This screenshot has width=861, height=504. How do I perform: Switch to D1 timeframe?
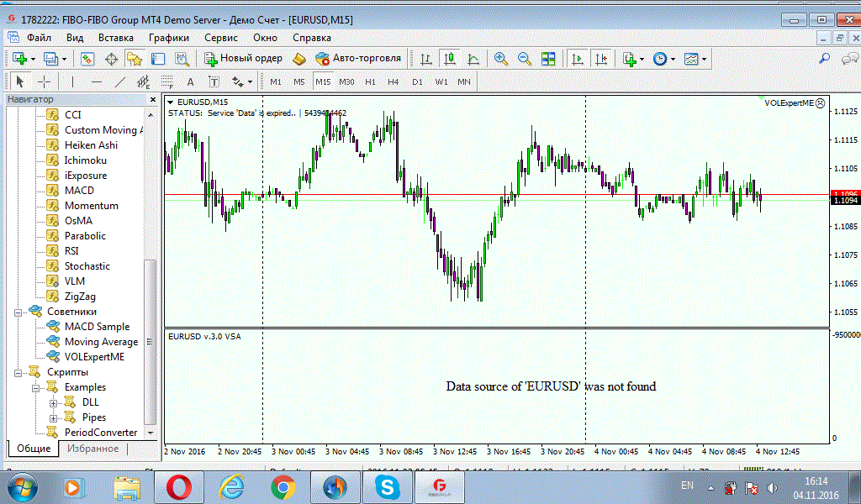point(417,81)
